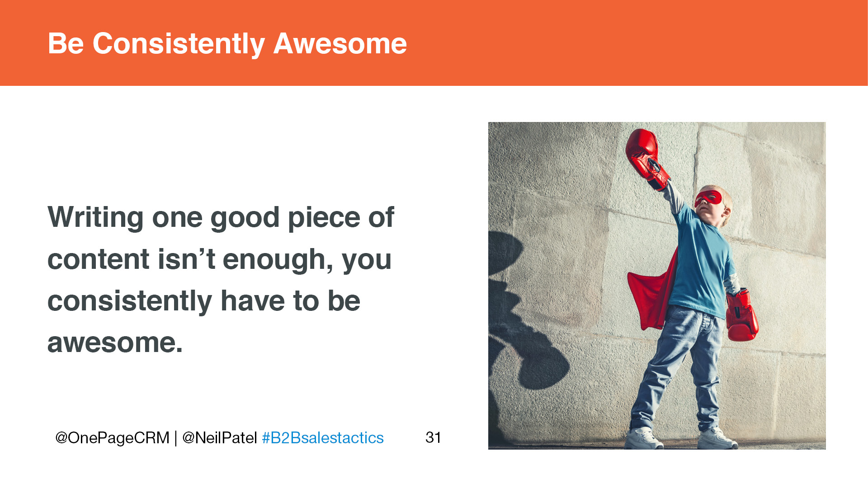This screenshot has width=868, height=488.
Task: Click the boy's white sneakers
Action: (x=682, y=438)
